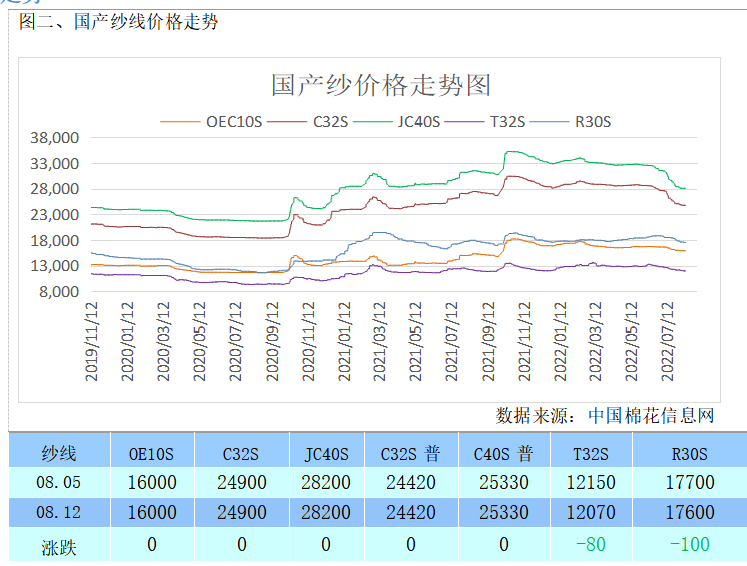This screenshot has width=747, height=566.
Task: Open the 中国棉花信息网 source link
Action: [651, 414]
